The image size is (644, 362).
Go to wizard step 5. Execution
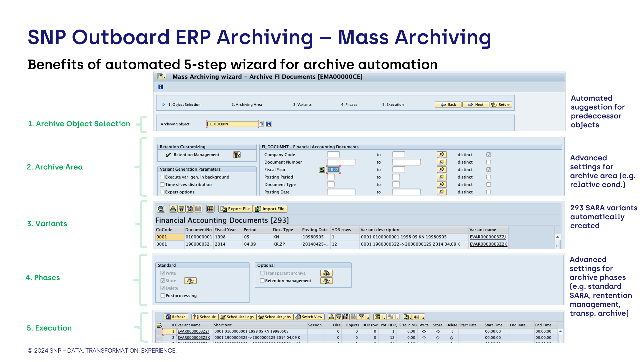point(393,105)
